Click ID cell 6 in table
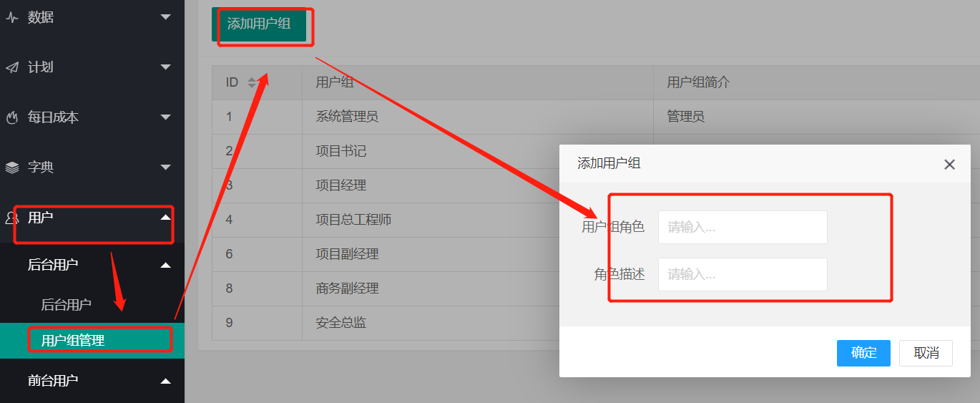 point(257,254)
